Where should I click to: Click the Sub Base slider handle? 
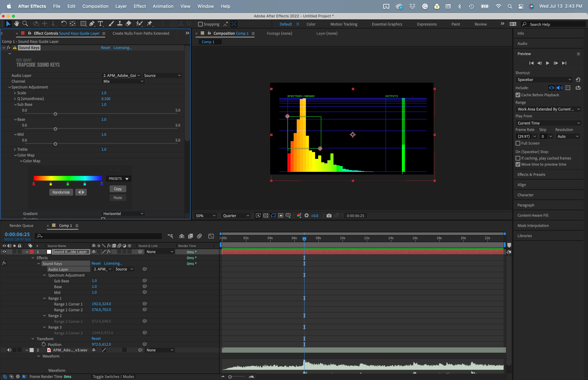click(55, 114)
